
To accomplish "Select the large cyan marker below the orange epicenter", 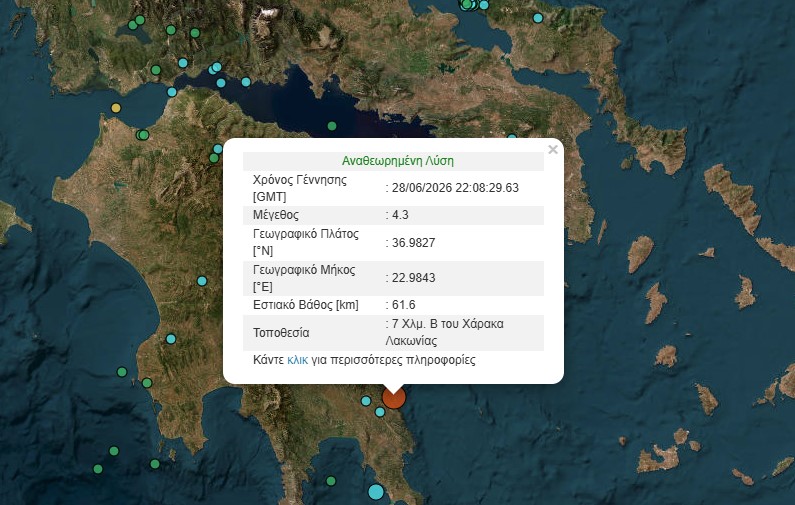I will tap(376, 492).
